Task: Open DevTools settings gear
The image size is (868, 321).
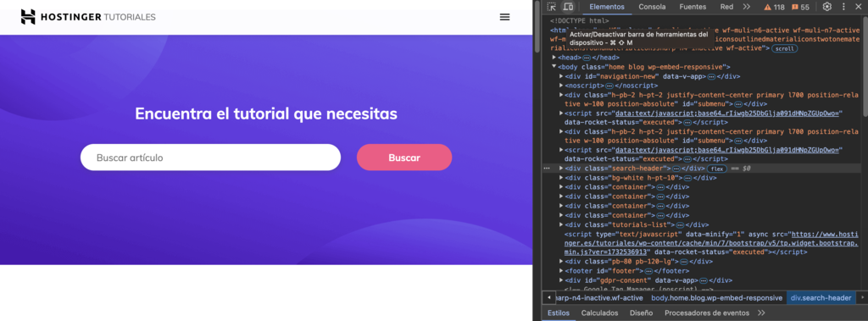Action: (x=827, y=7)
